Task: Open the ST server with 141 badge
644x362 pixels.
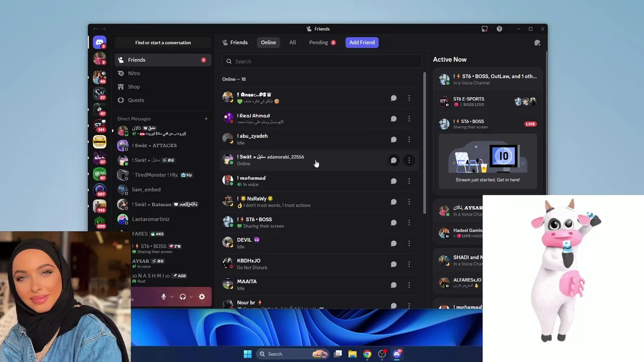Action: pyautogui.click(x=100, y=126)
